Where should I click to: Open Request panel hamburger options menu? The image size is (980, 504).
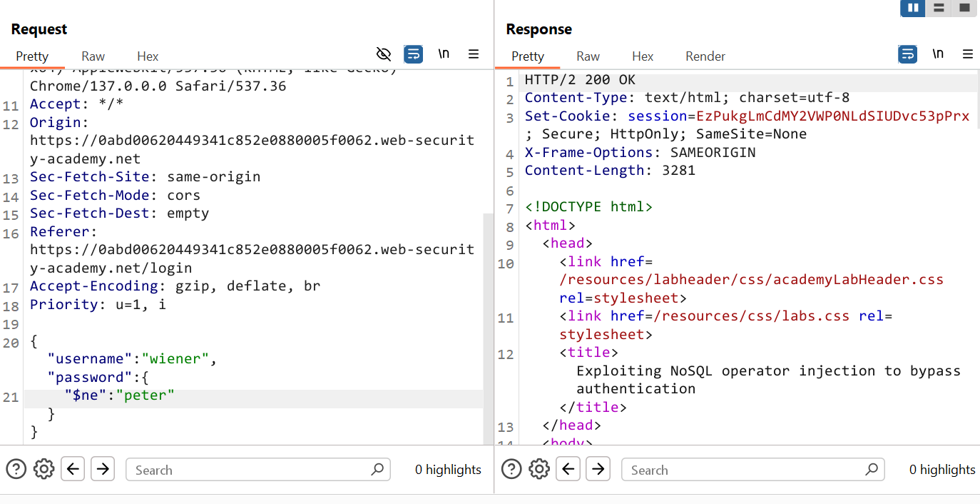[474, 54]
